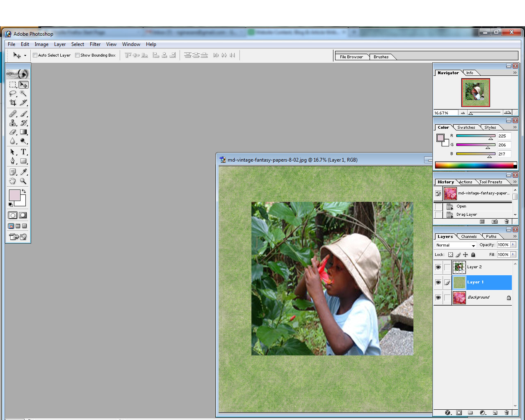Open the blend mode Normal dropdown

455,245
